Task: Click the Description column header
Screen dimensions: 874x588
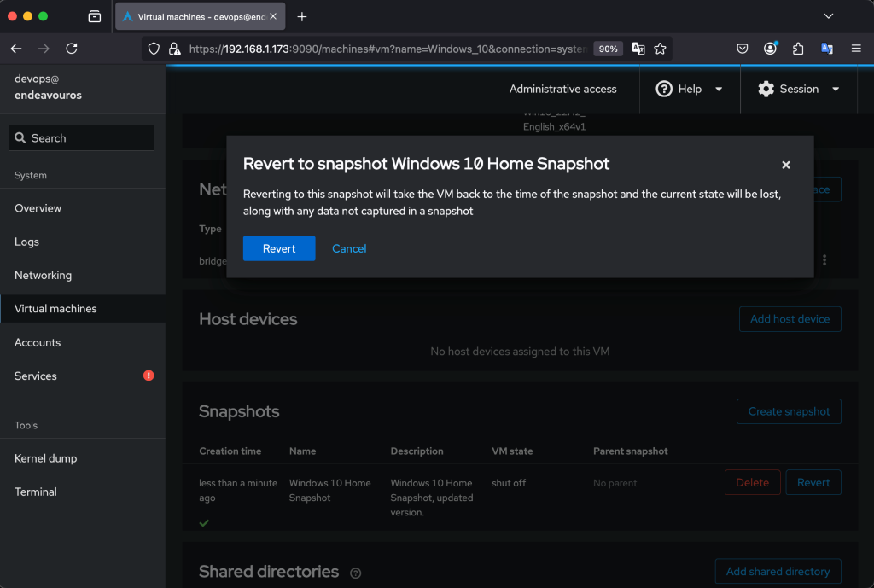Action: [x=417, y=451]
